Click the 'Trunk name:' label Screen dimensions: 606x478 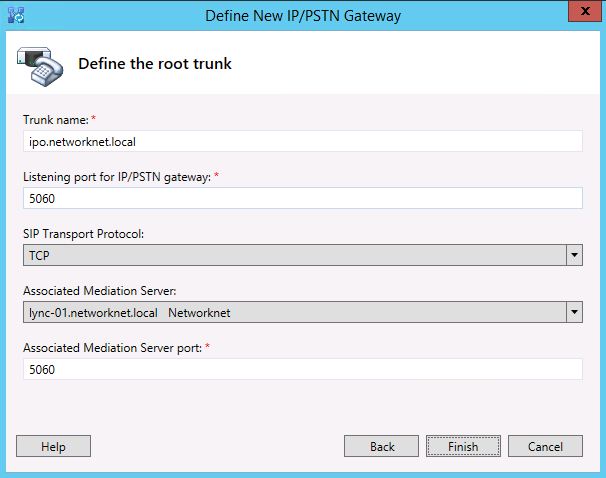pyautogui.click(x=55, y=120)
